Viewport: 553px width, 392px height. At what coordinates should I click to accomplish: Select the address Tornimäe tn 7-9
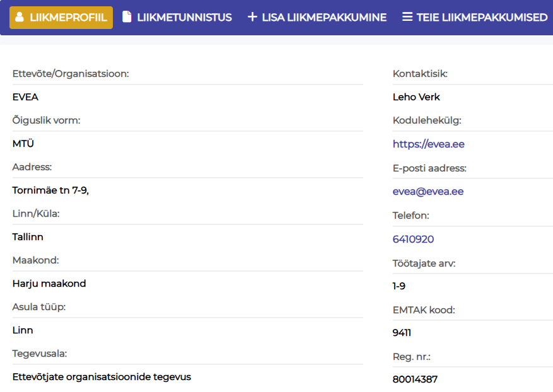tap(50, 190)
